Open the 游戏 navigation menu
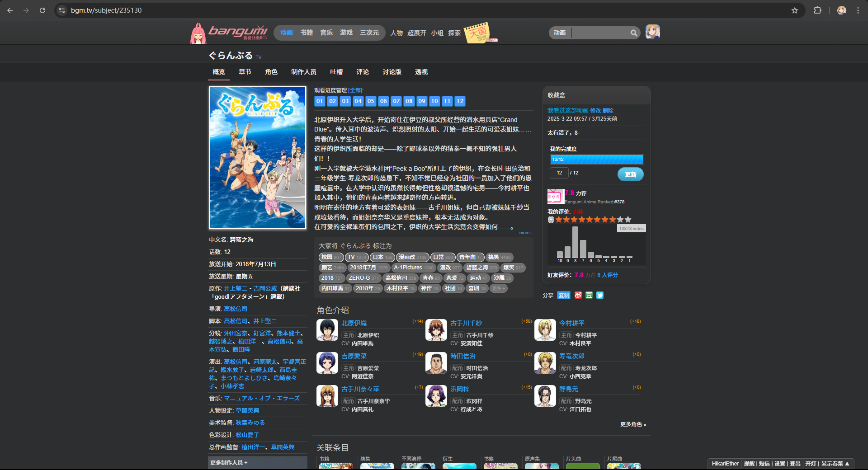 346,33
